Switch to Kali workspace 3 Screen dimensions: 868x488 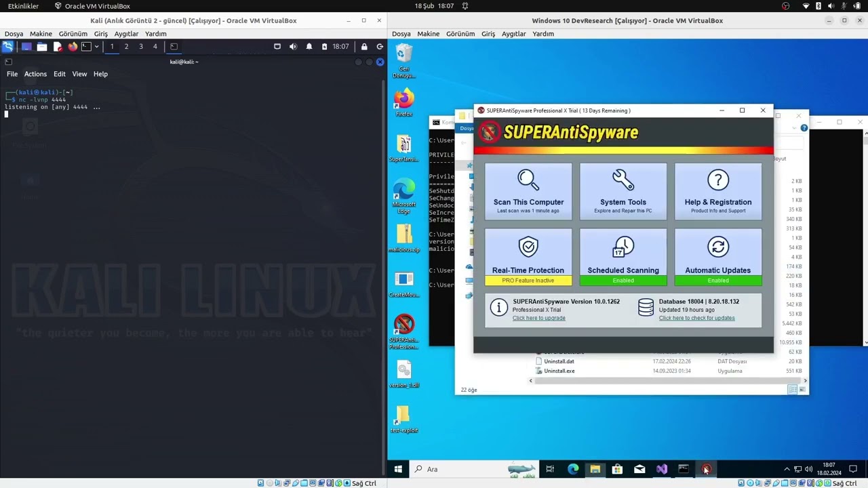[141, 47]
